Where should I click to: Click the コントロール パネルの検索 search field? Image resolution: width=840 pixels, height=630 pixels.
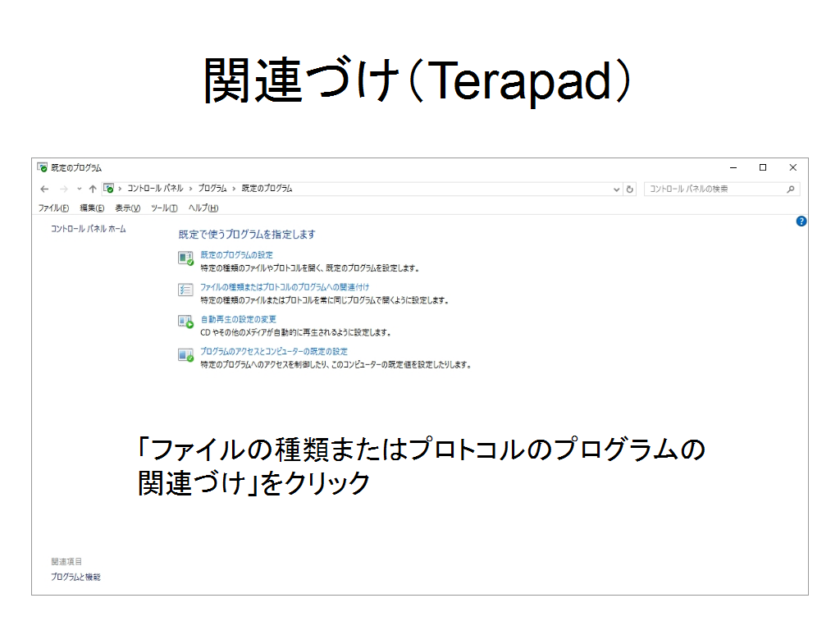(x=714, y=189)
